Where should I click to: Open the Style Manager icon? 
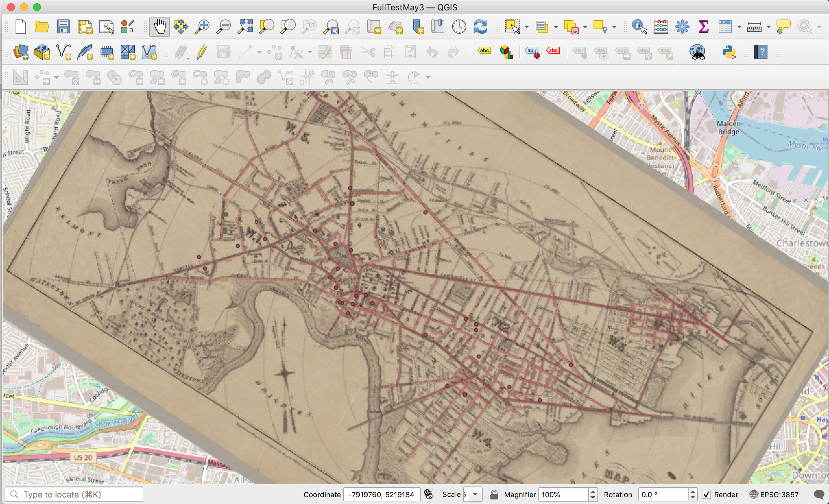(127, 27)
